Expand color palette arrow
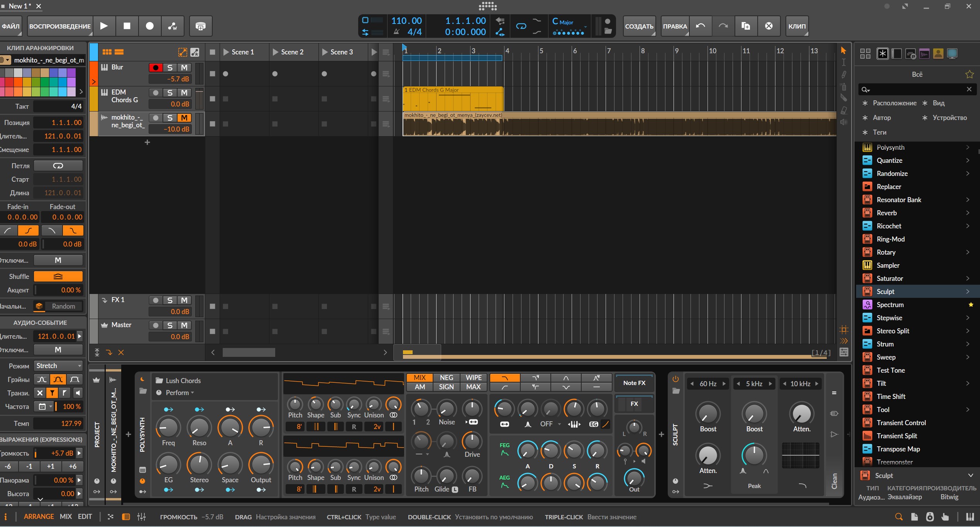The width and height of the screenshot is (980, 527). pos(81,91)
